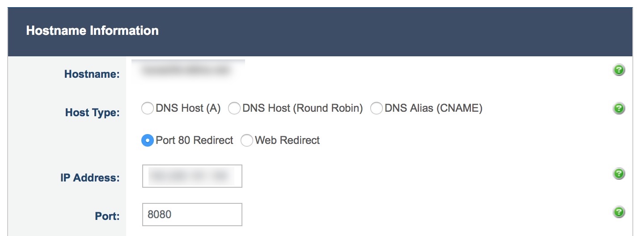Click the "Port:" field label
Viewport: 644px width, 236px height.
(107, 216)
